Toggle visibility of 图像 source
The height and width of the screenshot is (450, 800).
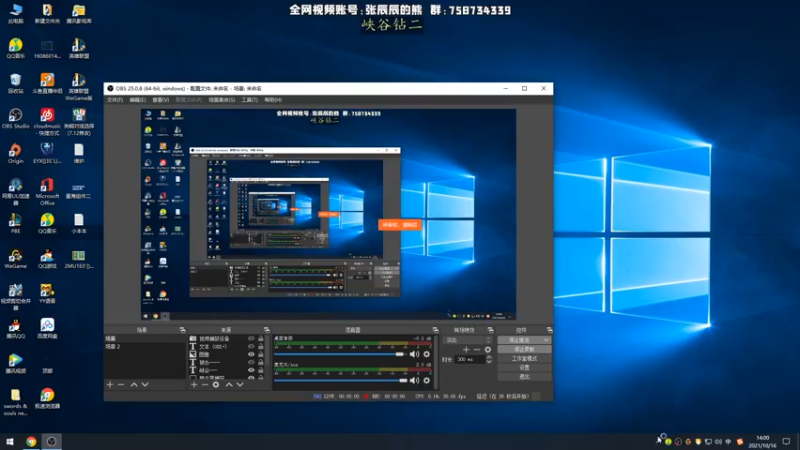click(251, 354)
